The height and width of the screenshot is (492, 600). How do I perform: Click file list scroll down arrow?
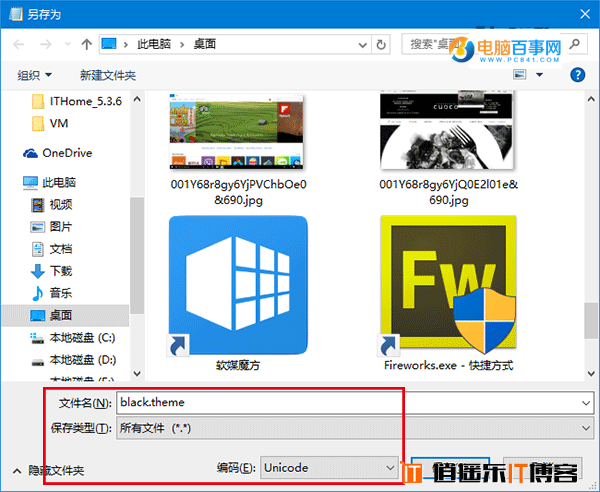[x=591, y=373]
